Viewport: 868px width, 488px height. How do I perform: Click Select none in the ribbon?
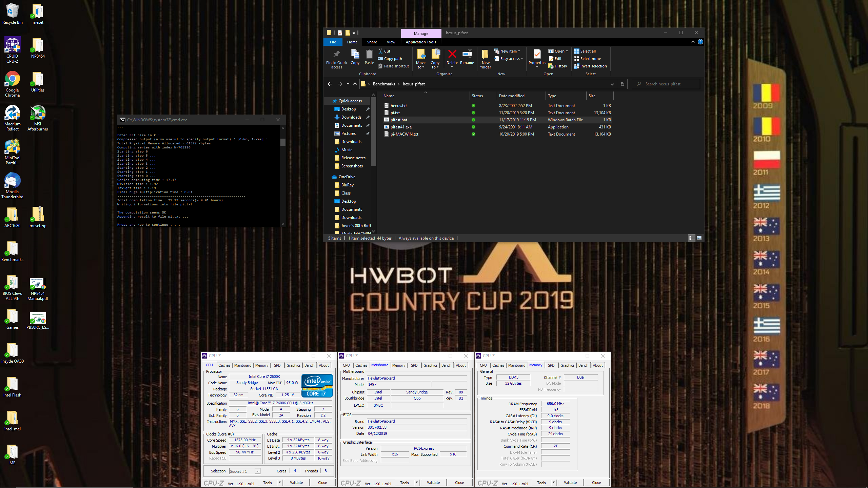pyautogui.click(x=587, y=59)
